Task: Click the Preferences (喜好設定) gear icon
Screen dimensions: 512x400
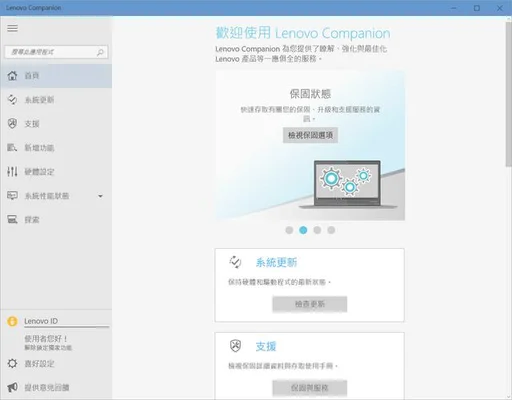Action: [x=12, y=363]
